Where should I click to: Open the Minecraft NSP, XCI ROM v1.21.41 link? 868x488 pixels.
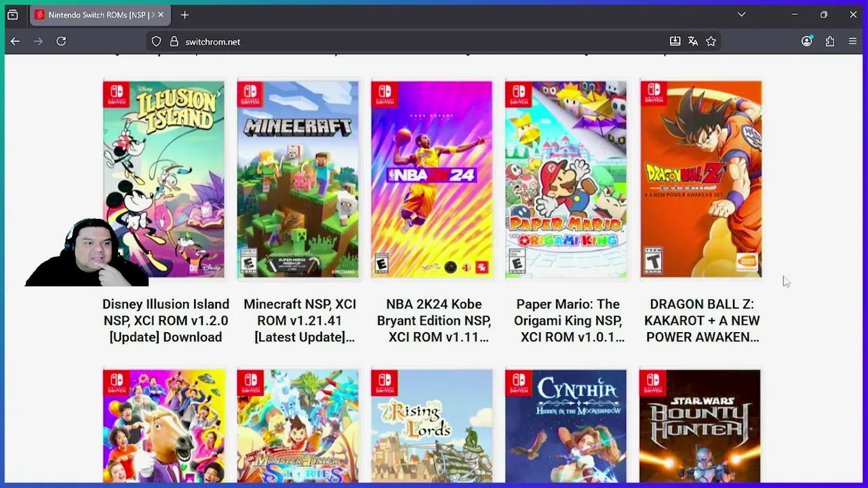coord(300,321)
